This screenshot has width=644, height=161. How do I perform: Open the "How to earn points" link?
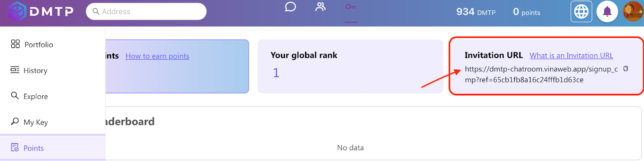(157, 56)
